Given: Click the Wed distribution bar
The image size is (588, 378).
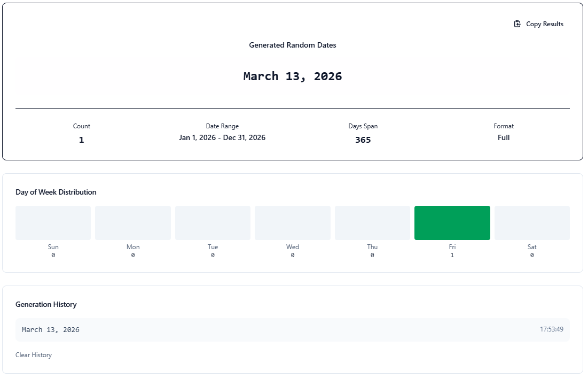Looking at the screenshot, I should tap(292, 222).
